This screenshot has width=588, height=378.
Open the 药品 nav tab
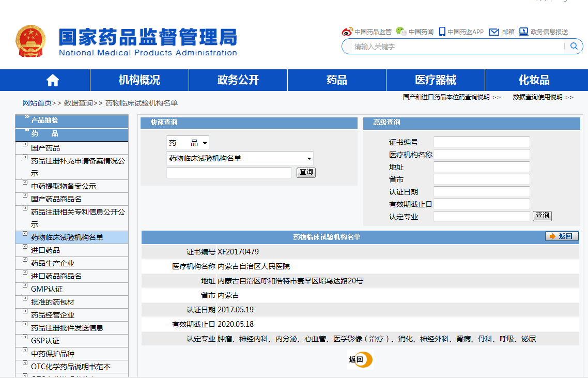[337, 80]
